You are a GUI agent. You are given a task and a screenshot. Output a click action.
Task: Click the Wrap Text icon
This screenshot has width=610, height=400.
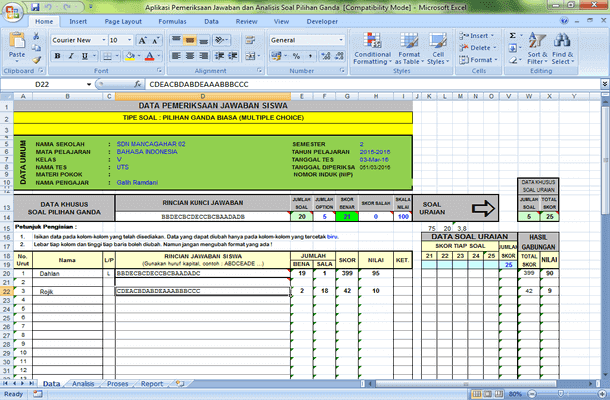point(250,40)
